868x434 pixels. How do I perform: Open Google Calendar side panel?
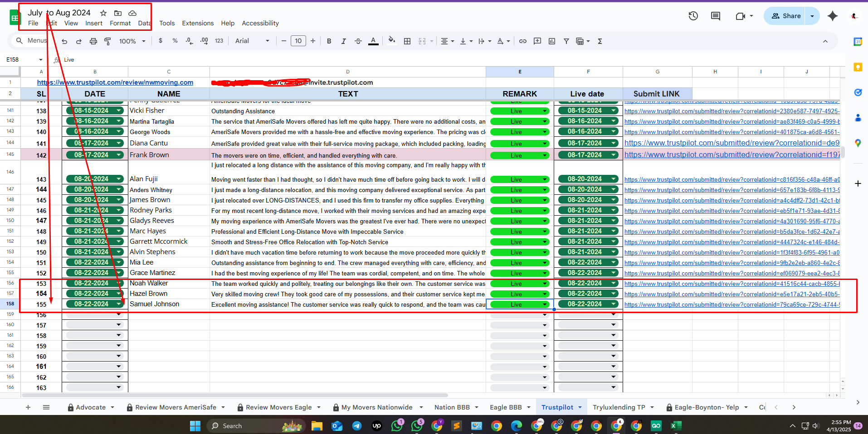coord(858,42)
